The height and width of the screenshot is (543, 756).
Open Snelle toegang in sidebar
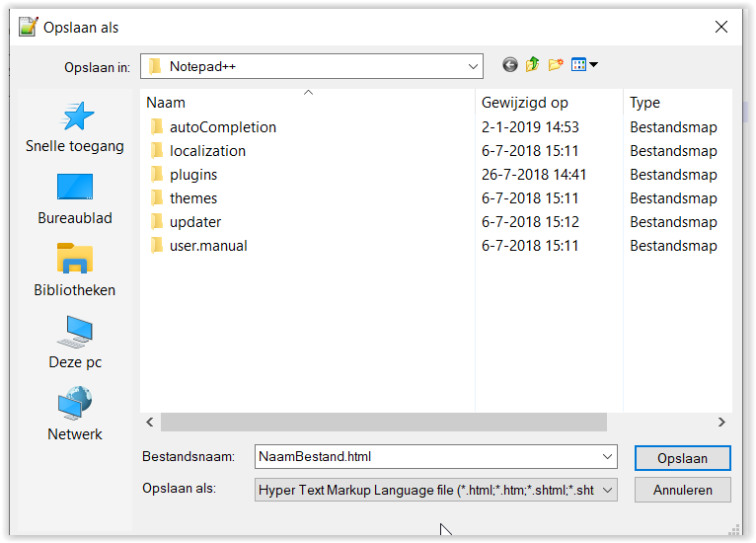[75, 127]
